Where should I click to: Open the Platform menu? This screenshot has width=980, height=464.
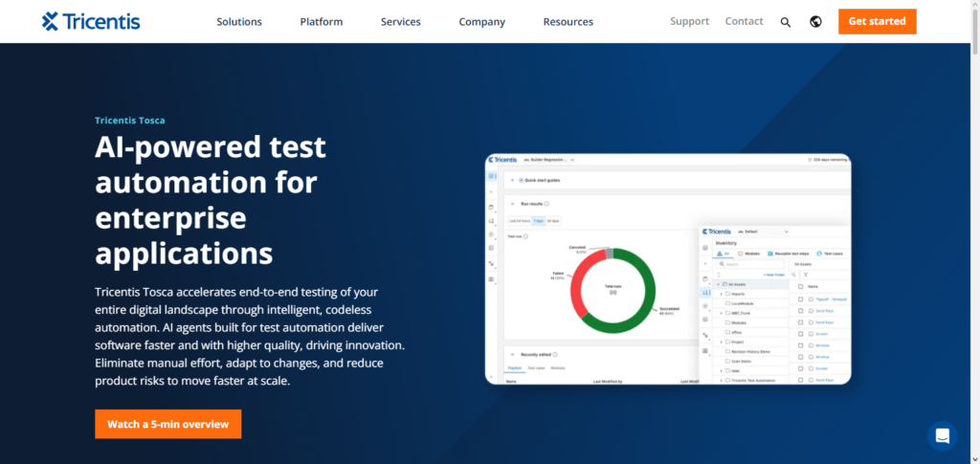[322, 21]
